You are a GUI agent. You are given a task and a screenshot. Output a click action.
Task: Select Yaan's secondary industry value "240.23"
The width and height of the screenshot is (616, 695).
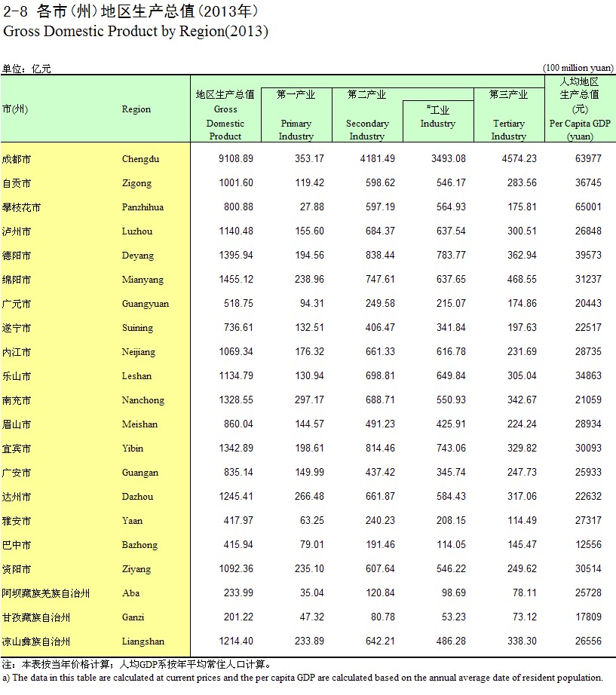[380, 520]
